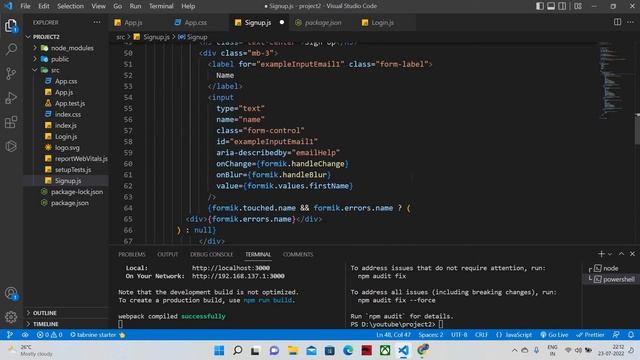
Task: Open the Tabnine sidebar icon
Action: pos(11,146)
